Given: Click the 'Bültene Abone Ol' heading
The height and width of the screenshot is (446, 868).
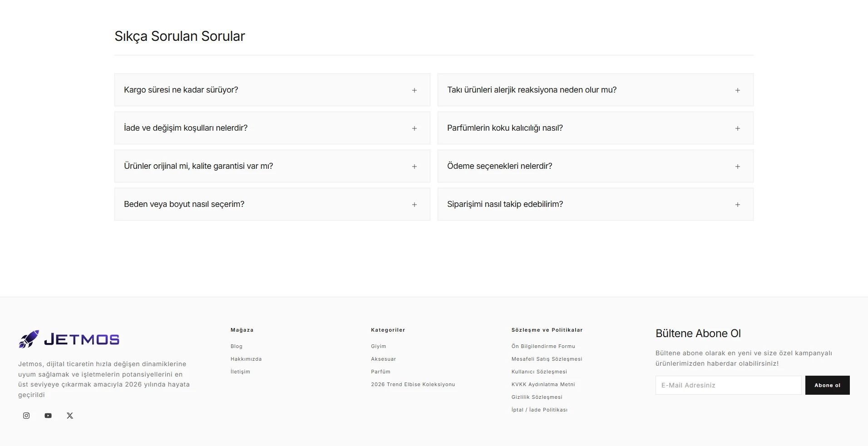Looking at the screenshot, I should (x=698, y=333).
